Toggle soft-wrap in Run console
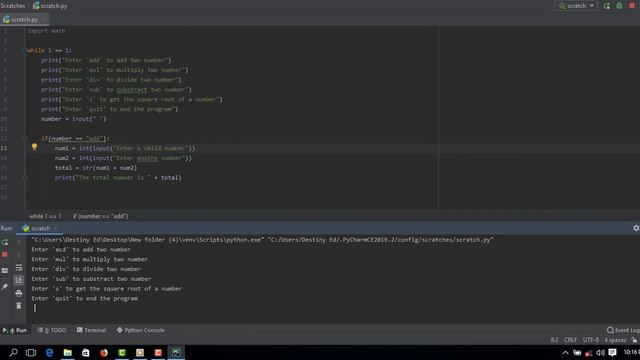The image size is (640, 360). click(x=19, y=268)
